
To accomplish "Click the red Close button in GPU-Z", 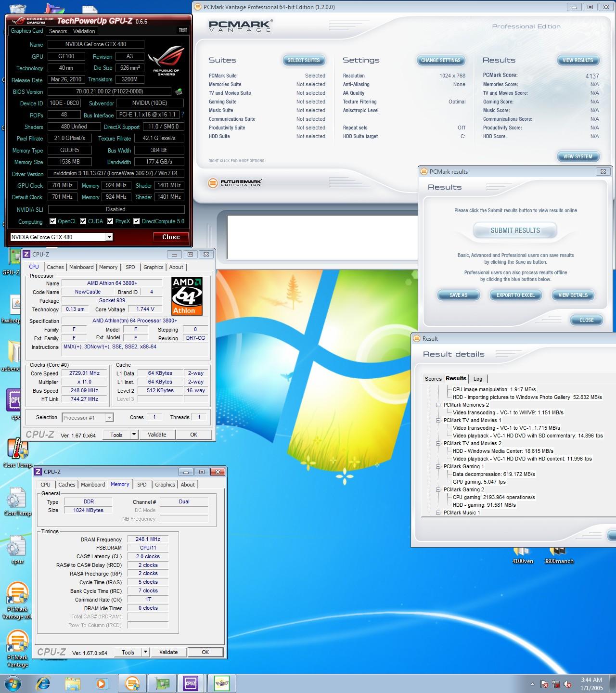I will [171, 237].
